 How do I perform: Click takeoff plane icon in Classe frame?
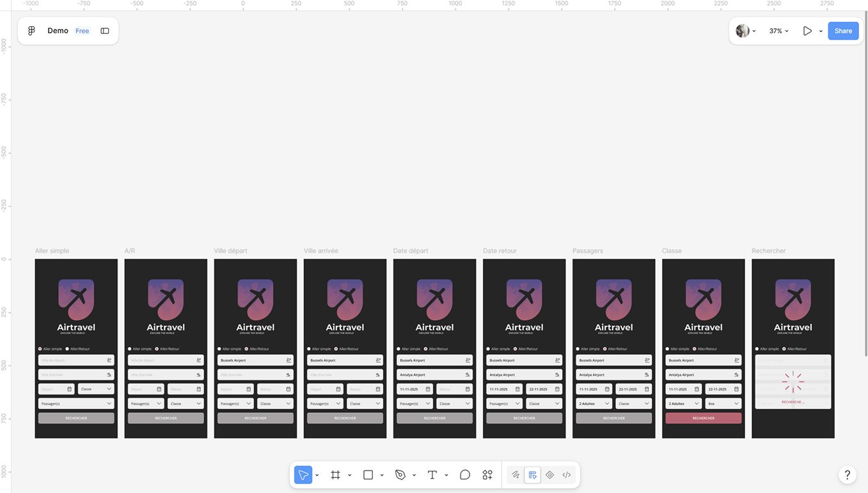(x=737, y=360)
